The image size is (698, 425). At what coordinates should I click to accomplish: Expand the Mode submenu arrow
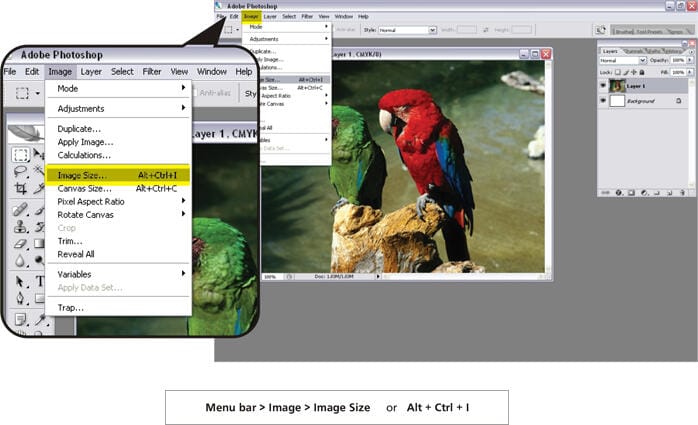tap(183, 88)
